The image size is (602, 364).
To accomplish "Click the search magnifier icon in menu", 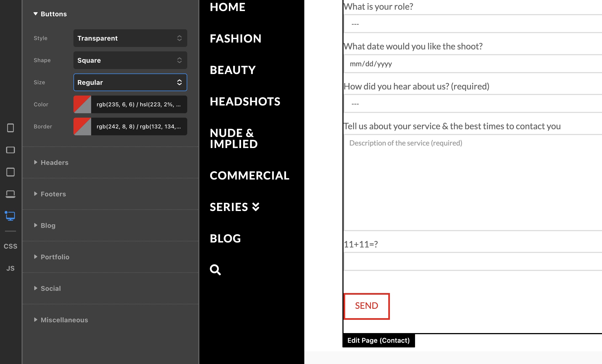I will pos(215,270).
